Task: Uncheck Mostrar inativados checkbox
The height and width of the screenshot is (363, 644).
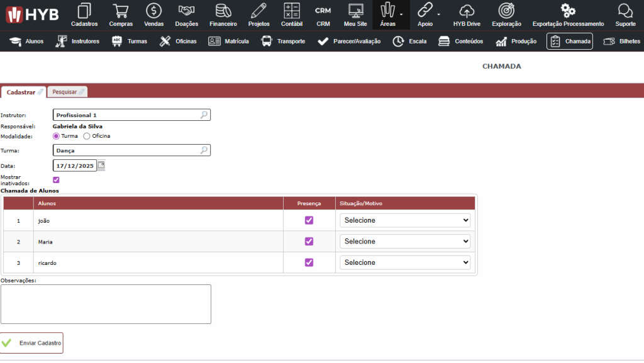Action: tap(56, 180)
